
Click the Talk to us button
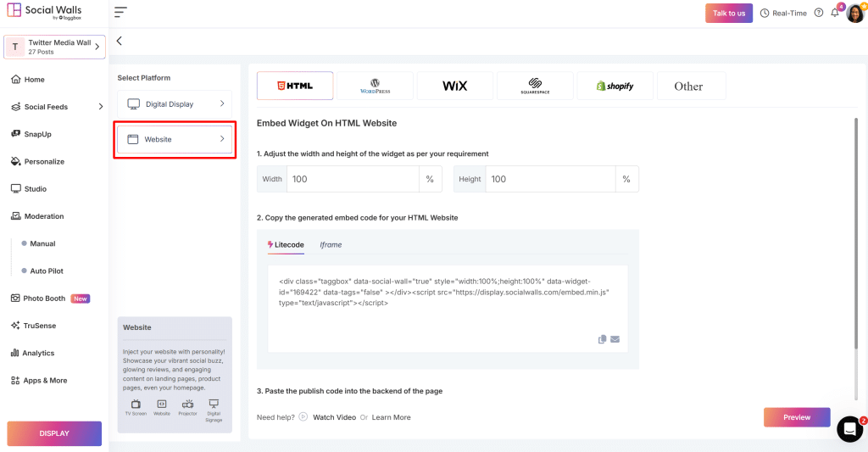point(728,13)
